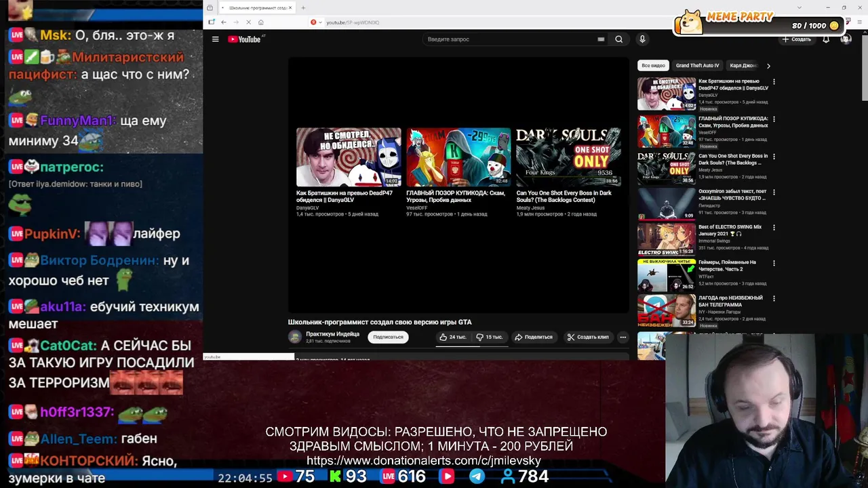This screenshot has height=488, width=868.
Task: Click the browser address bar URL
Action: (353, 22)
